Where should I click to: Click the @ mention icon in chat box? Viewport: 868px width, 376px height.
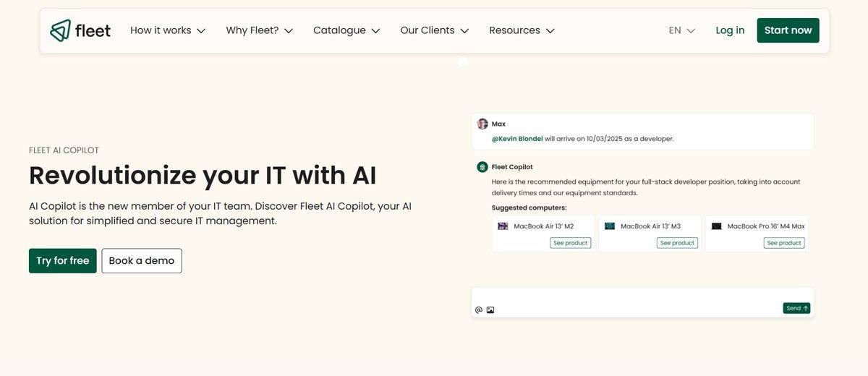[x=478, y=310]
